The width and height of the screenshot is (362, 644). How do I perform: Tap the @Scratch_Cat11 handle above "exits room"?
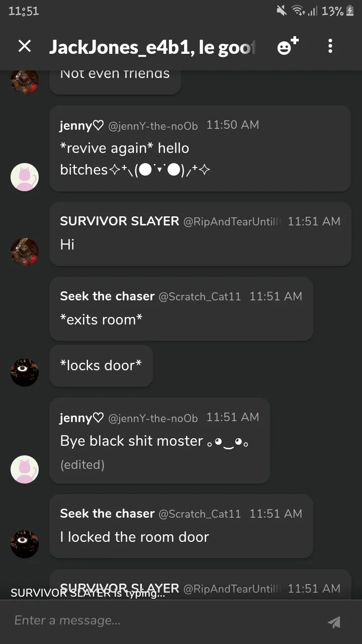pos(200,297)
